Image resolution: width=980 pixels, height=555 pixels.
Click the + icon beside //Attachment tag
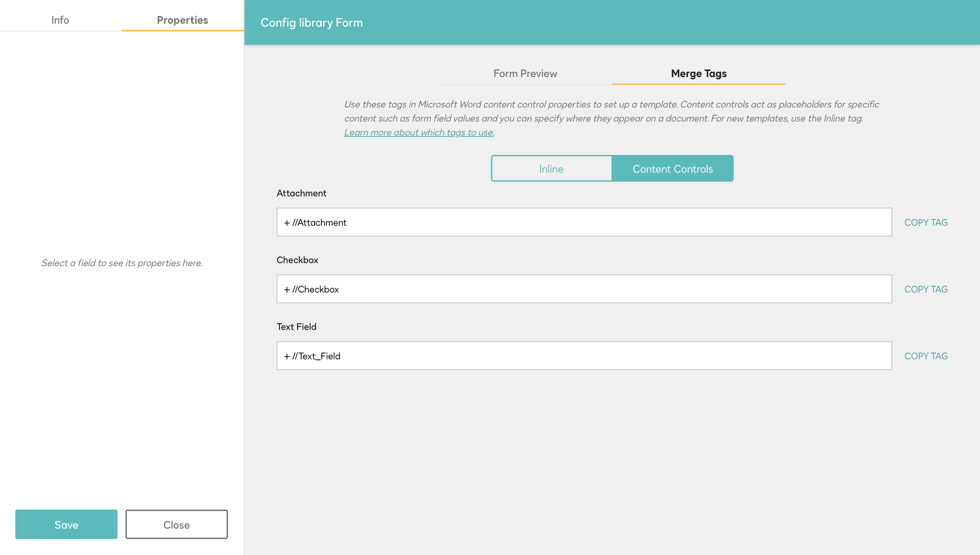tap(287, 222)
